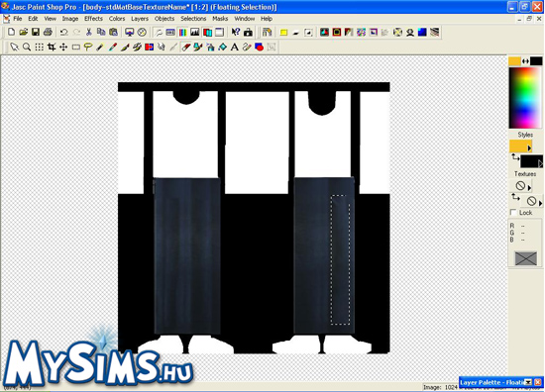Click the context Help arrow icon

click(235, 33)
